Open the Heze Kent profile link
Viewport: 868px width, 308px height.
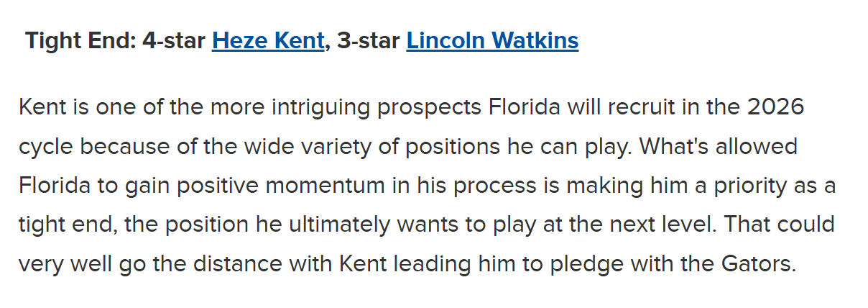[268, 41]
